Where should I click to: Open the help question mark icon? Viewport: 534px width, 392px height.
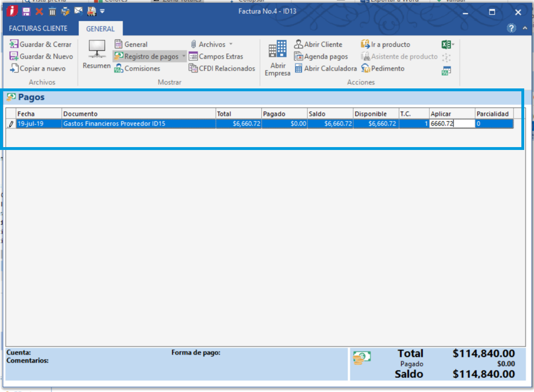tap(511, 28)
